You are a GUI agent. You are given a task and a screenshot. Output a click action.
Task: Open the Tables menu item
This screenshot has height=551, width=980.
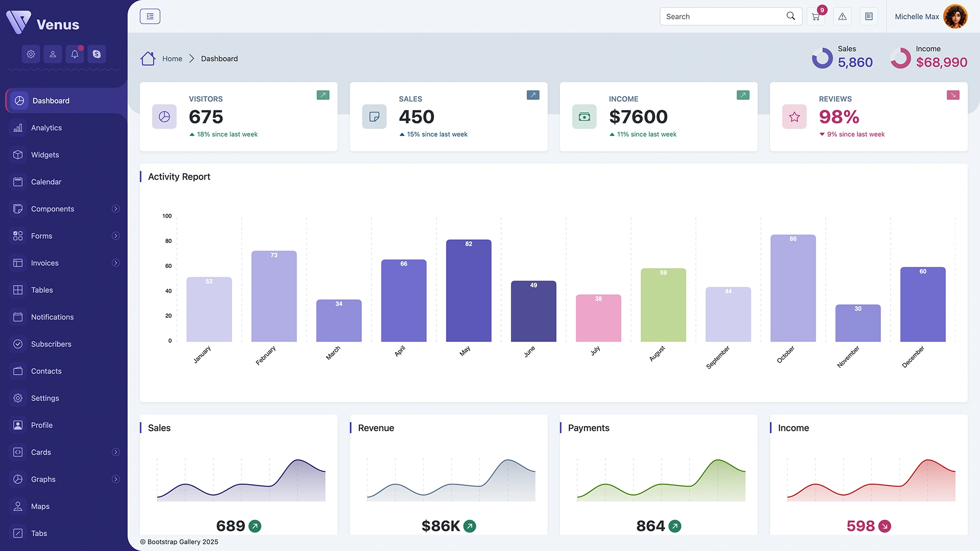41,290
